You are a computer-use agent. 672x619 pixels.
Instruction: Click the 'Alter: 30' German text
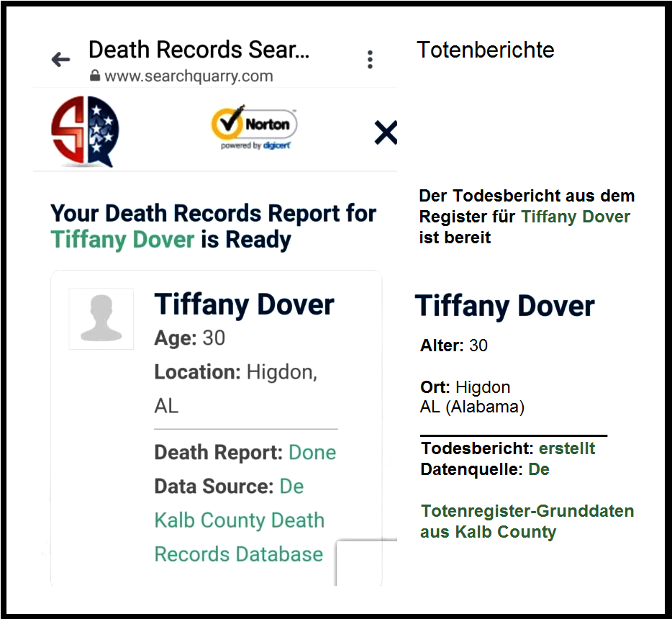[x=454, y=345]
